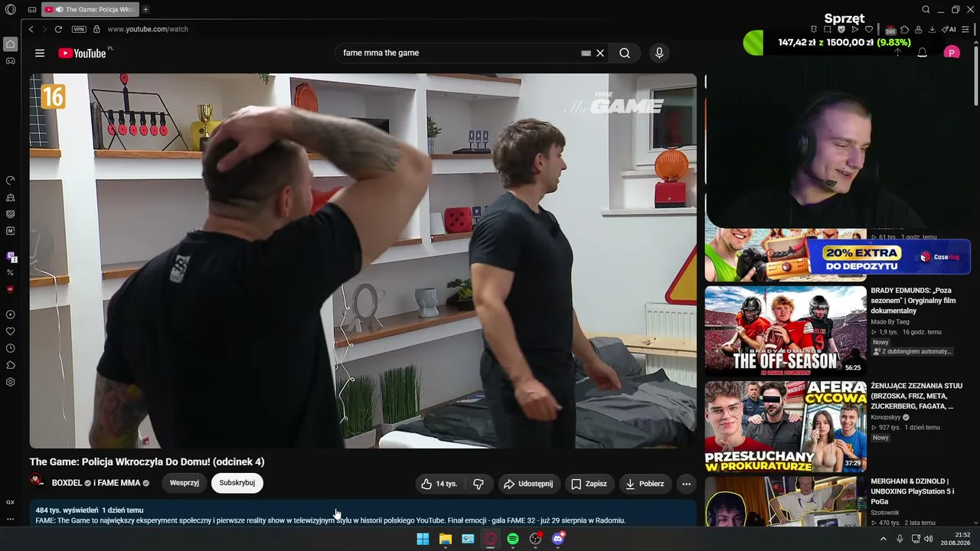
Task: Start voice search with the microphone
Action: 659,53
